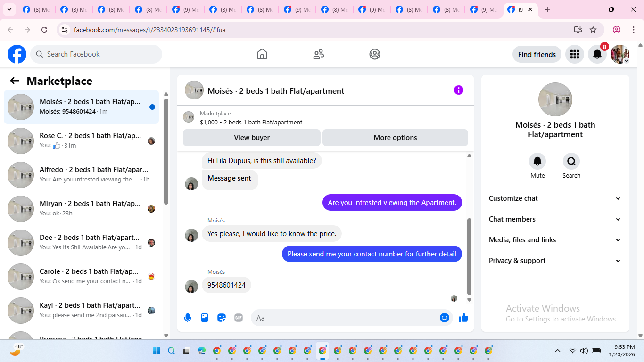Click the Search conversation magnifier icon
The image size is (644, 362).
571,161
